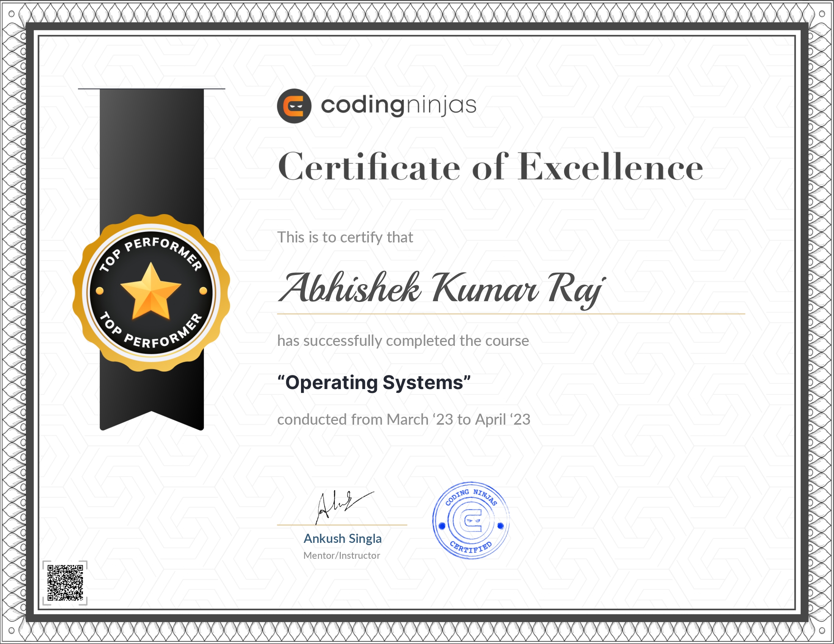Click 'conducted from March '23 to April '23'
Screen dimensions: 834x644
(404, 420)
